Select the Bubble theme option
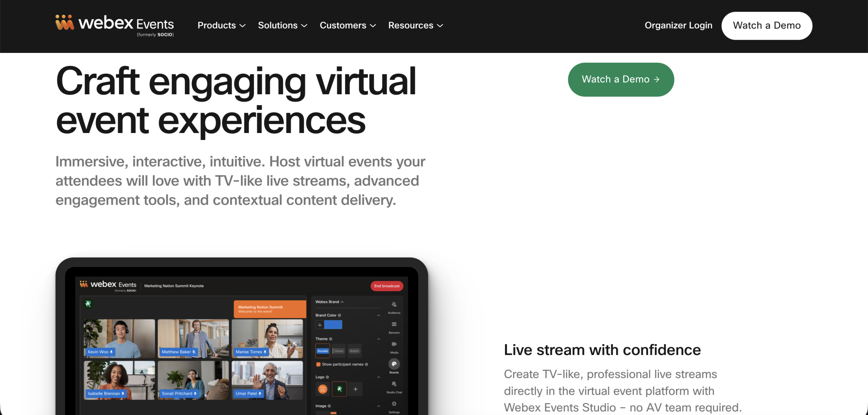 point(354,351)
